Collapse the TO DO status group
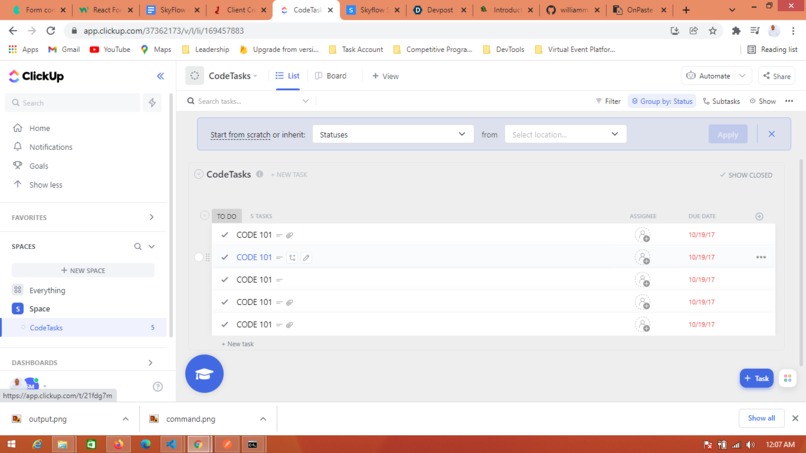 pos(205,215)
